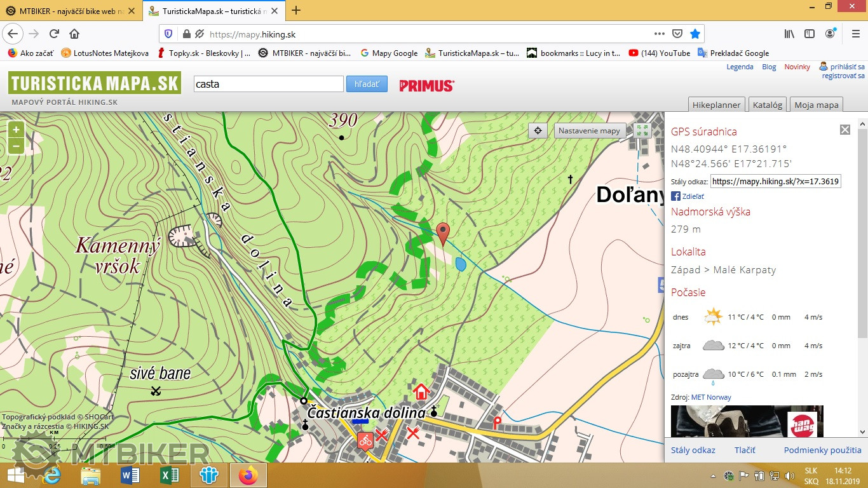
Task: Close the GPS súradnica side panel
Action: [x=844, y=130]
